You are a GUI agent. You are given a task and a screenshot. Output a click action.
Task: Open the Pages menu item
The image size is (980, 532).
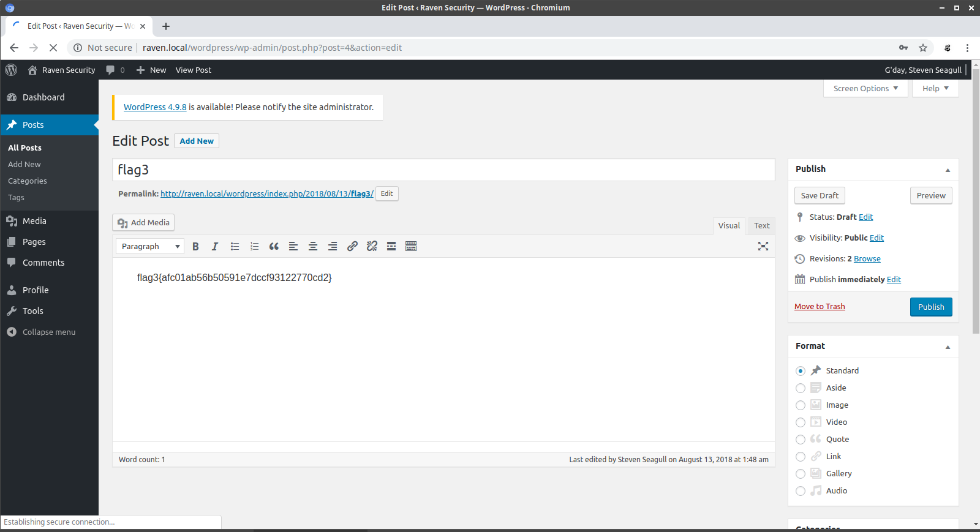click(x=49, y=242)
